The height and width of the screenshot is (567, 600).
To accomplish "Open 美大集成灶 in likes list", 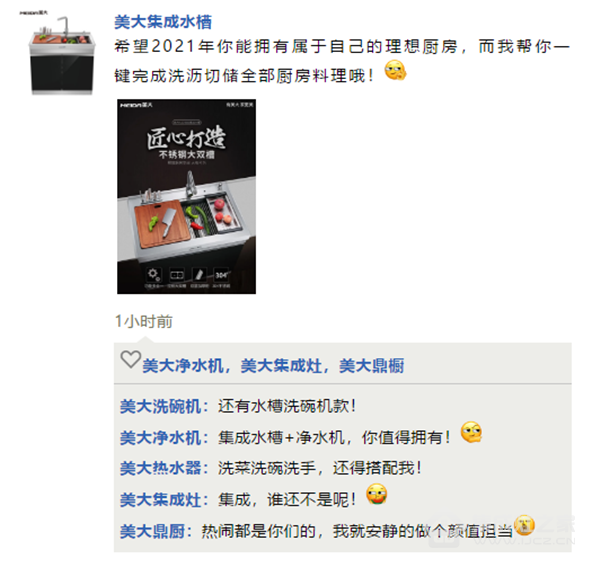I will pyautogui.click(x=281, y=366).
